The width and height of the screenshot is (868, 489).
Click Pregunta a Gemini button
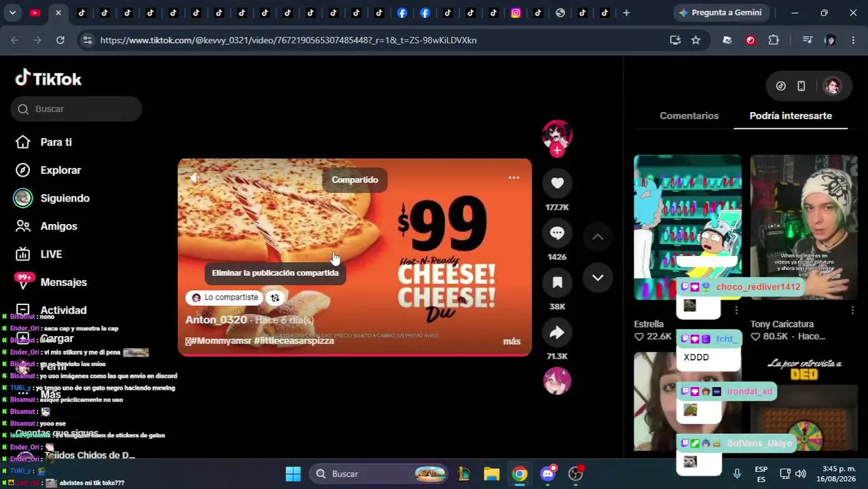[720, 12]
